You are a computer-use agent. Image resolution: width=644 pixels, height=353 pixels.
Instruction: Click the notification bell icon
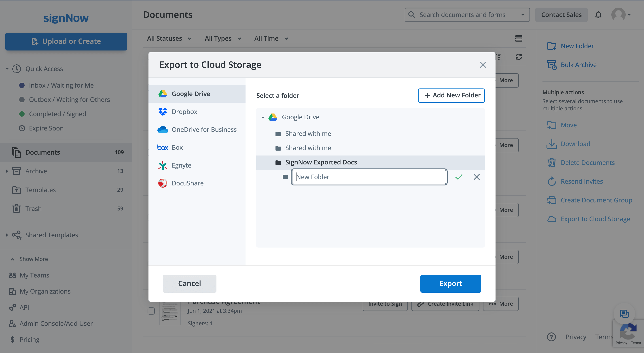click(x=598, y=15)
